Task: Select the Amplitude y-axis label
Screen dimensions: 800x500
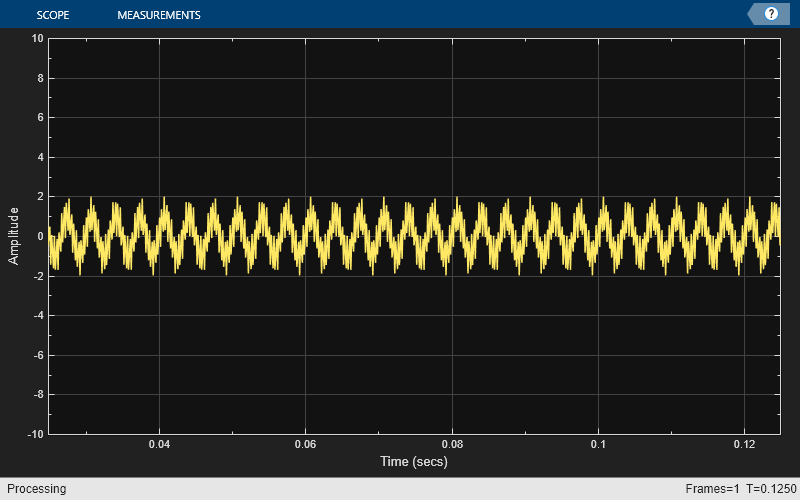Action: click(14, 236)
